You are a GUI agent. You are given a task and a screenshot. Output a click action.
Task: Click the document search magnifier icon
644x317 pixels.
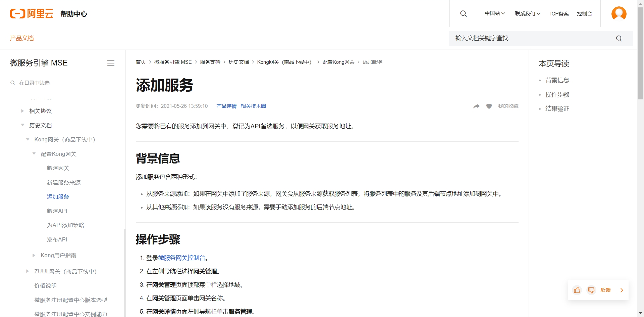tap(619, 39)
